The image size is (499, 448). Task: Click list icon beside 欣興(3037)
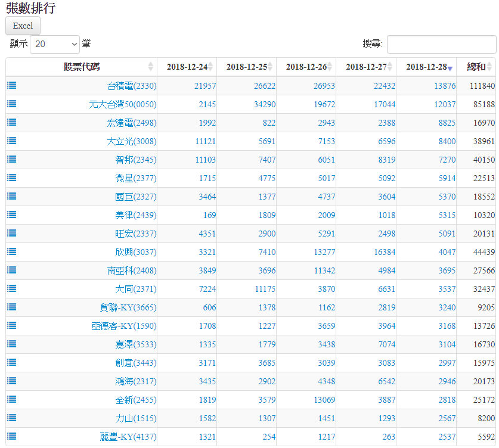(12, 252)
